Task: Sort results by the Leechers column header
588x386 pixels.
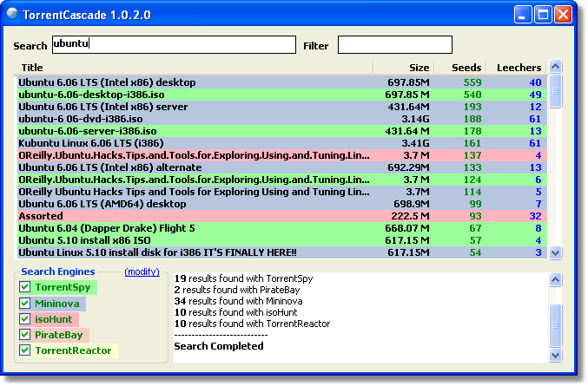Action: pyautogui.click(x=517, y=68)
